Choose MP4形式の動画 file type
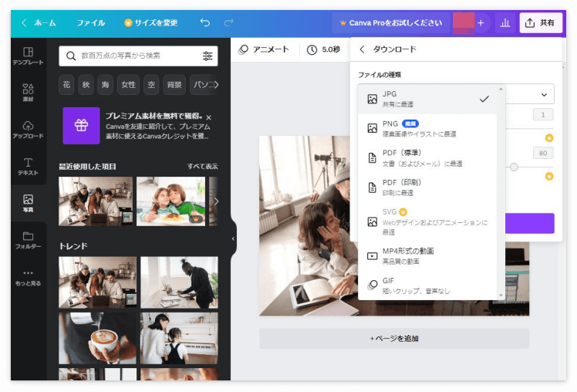 point(427,256)
